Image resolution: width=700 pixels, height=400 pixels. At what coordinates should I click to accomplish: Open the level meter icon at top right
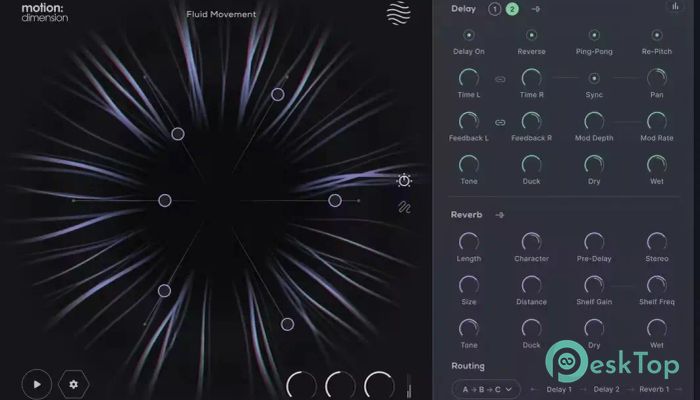click(674, 8)
